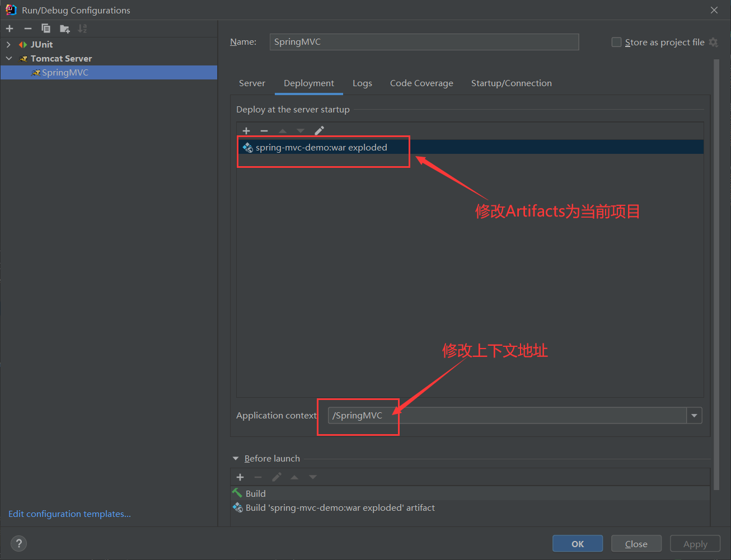Collapse the Before launch section

(x=236, y=459)
